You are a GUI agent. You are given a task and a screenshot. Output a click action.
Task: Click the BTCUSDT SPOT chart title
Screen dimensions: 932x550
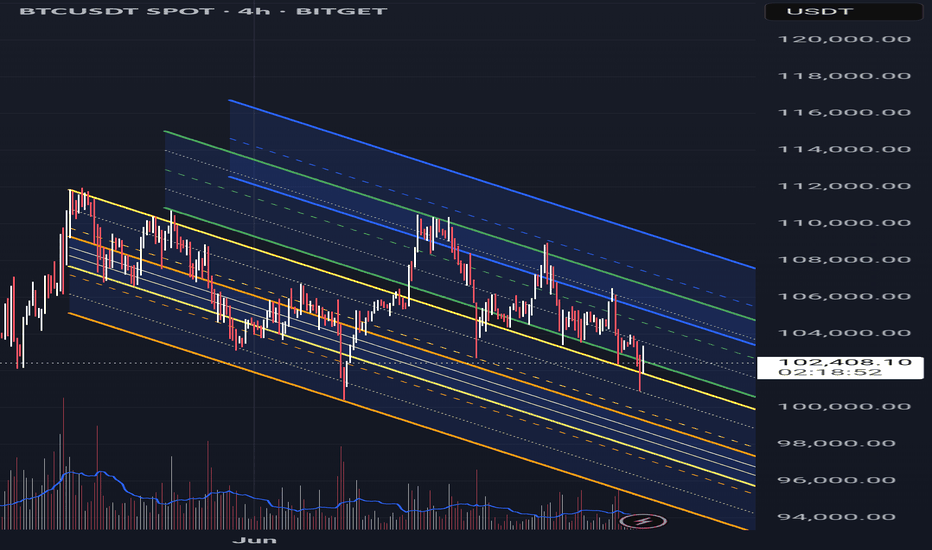203,11
